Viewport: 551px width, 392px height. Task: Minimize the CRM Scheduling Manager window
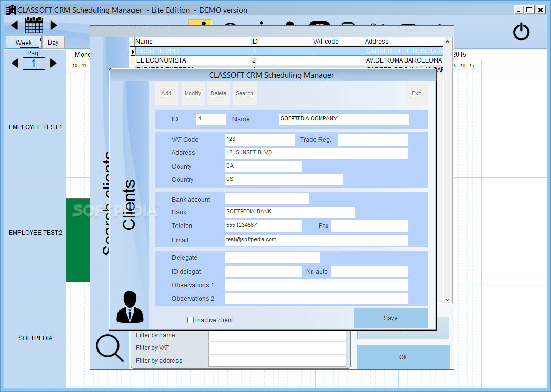click(x=518, y=10)
